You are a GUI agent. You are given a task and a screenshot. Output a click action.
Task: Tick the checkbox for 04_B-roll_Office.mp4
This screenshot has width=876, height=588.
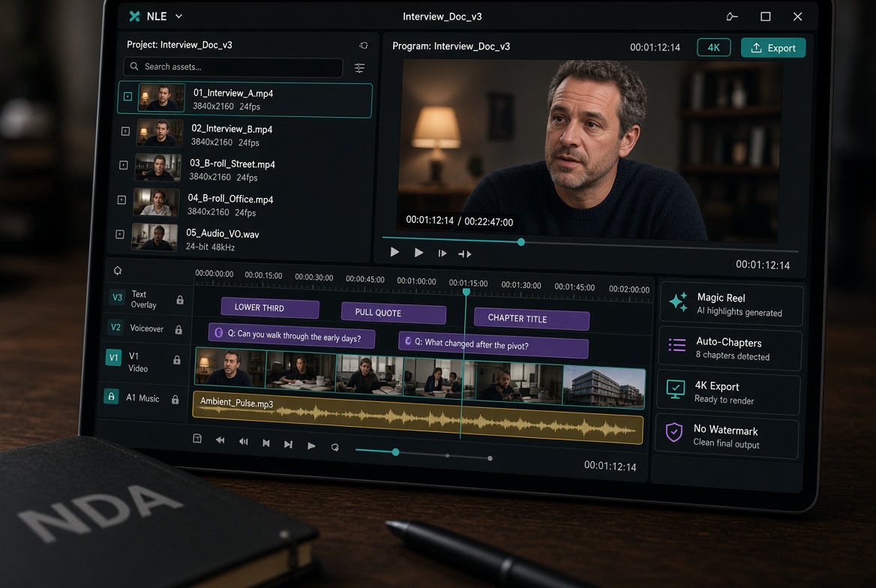121,200
